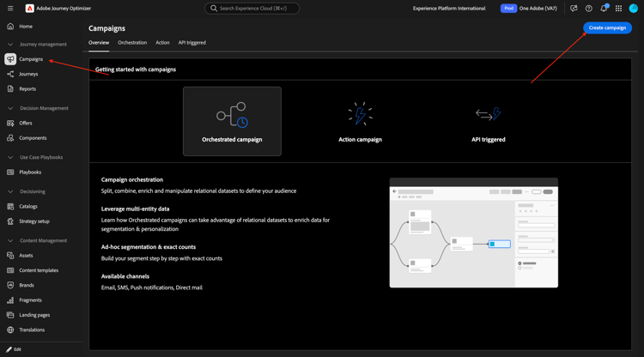644x357 pixels.
Task: Open Content templates in the sidebar
Action: pyautogui.click(x=39, y=270)
